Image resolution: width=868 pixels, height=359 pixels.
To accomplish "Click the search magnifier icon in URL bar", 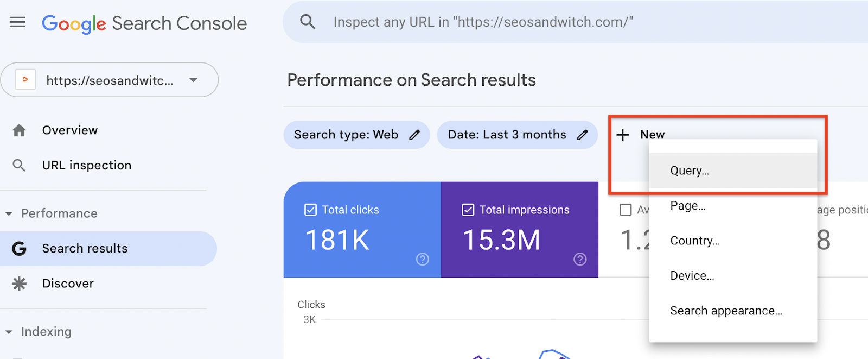I will [308, 22].
